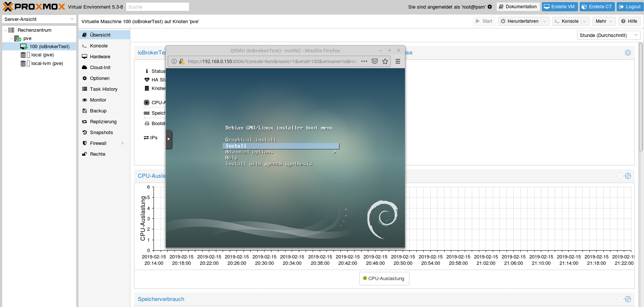This screenshot has width=644, height=307.
Task: Toggle the CPU-Auslastung legend entry
Action: 384,279
